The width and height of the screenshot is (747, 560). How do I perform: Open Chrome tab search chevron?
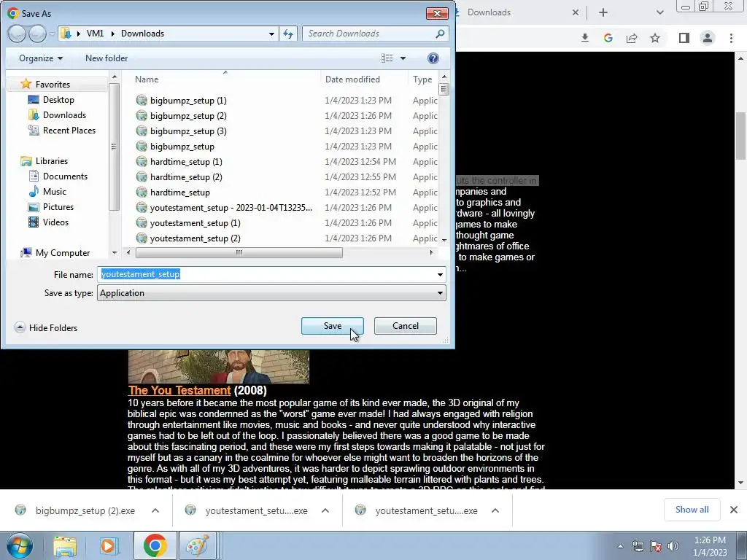[659, 12]
